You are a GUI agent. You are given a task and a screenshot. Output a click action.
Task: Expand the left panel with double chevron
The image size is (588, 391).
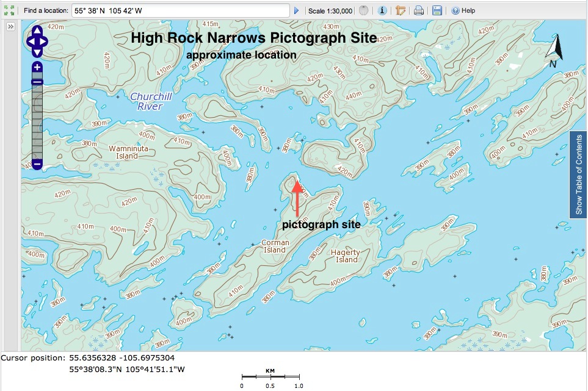pos(11,27)
